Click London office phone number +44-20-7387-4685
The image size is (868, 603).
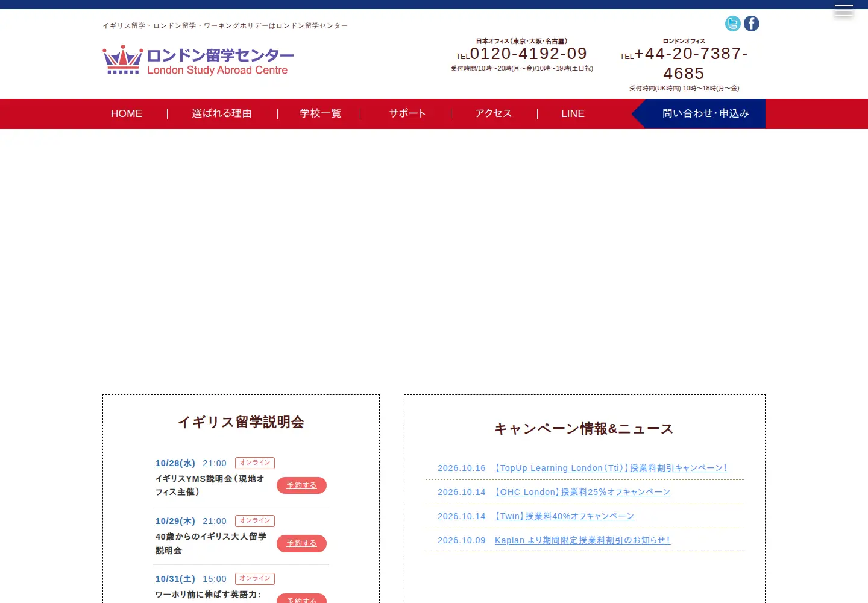click(691, 63)
